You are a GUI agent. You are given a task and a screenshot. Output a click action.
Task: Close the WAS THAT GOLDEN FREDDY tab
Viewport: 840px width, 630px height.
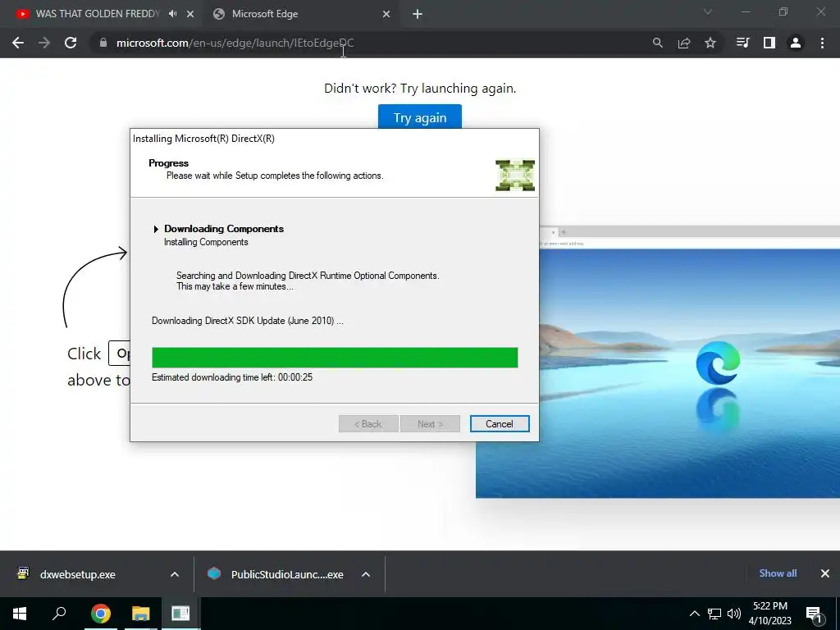(x=190, y=15)
